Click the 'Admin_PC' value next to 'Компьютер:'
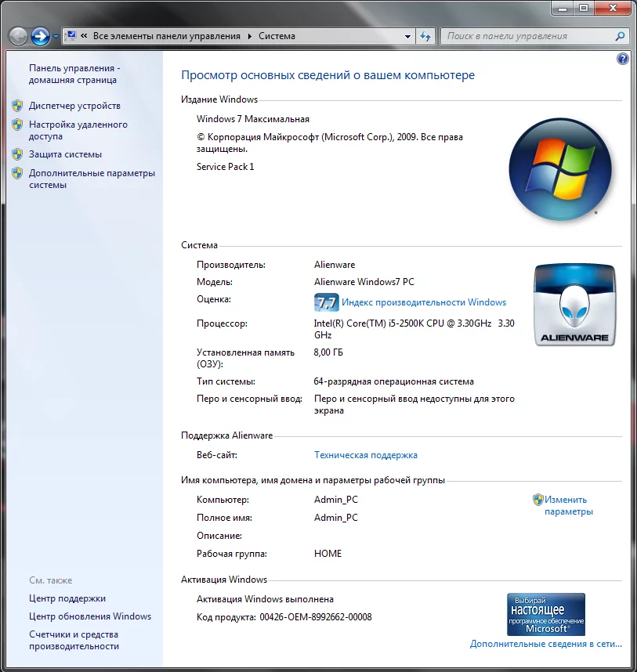The height and width of the screenshot is (672, 637). pos(335,500)
